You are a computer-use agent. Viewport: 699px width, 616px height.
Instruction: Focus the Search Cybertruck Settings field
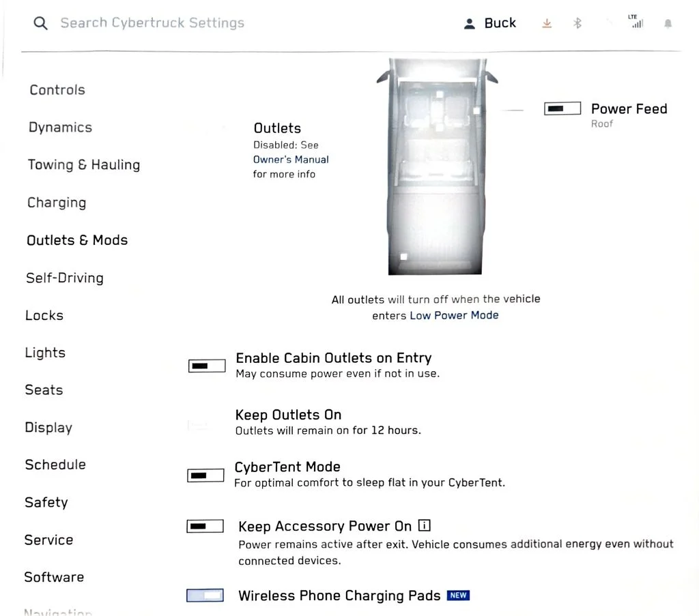click(152, 23)
